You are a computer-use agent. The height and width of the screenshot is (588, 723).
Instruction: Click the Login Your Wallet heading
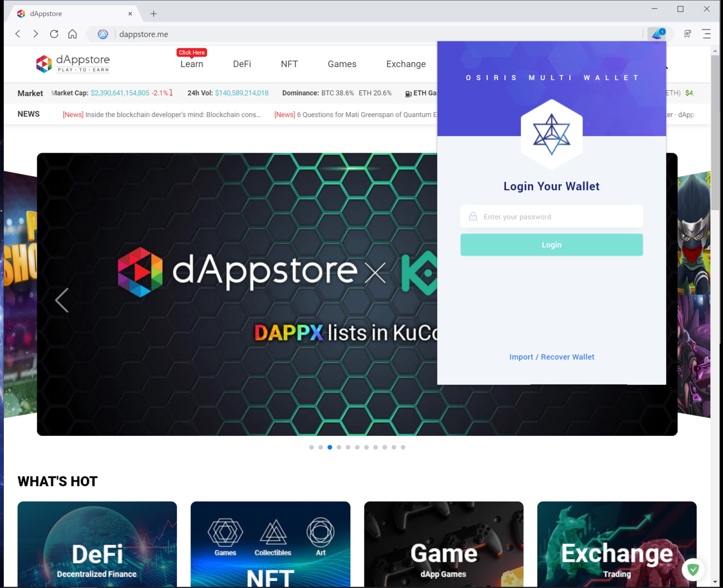pyautogui.click(x=551, y=186)
